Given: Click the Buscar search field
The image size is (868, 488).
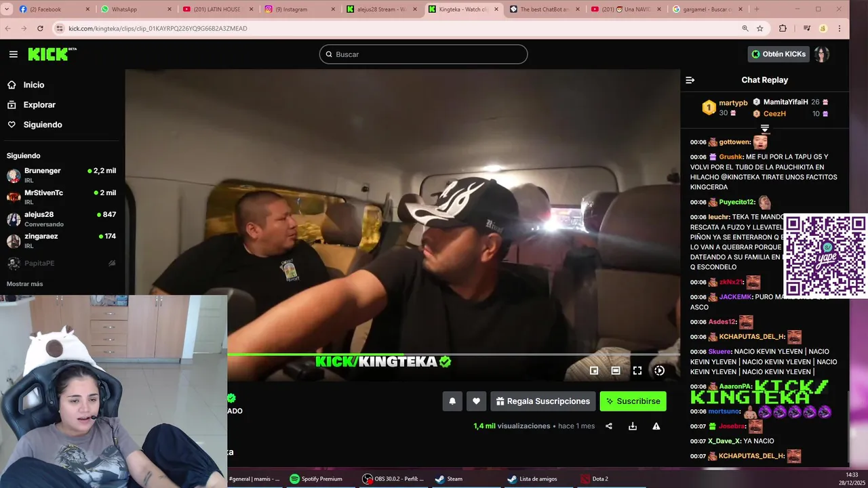Looking at the screenshot, I should click(423, 54).
